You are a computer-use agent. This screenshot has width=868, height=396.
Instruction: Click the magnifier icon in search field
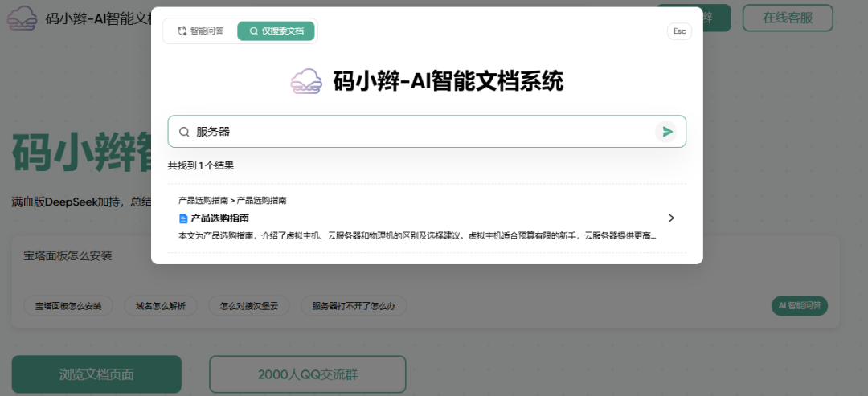coord(184,132)
